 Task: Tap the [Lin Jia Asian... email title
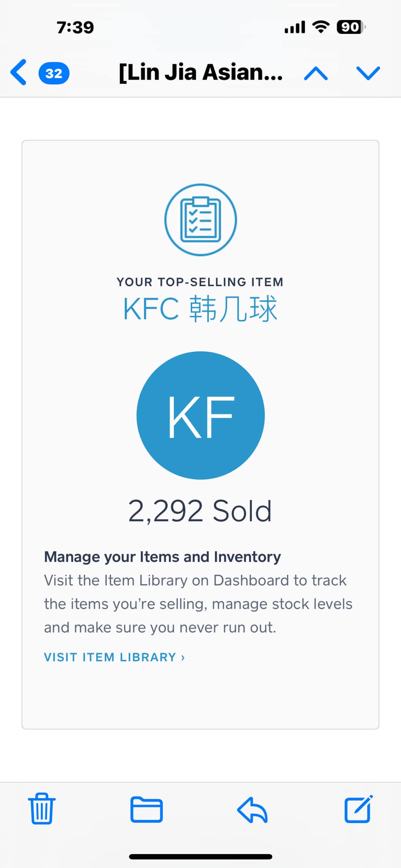[x=201, y=72]
